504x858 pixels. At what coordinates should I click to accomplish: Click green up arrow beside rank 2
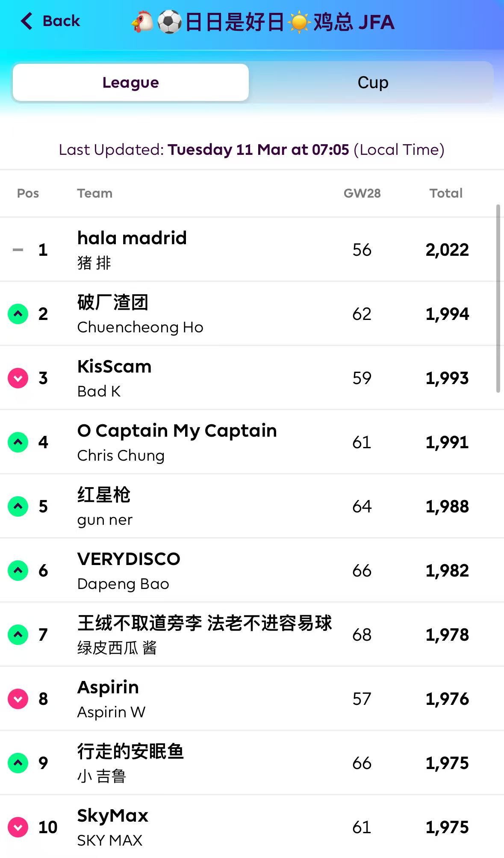pyautogui.click(x=18, y=314)
